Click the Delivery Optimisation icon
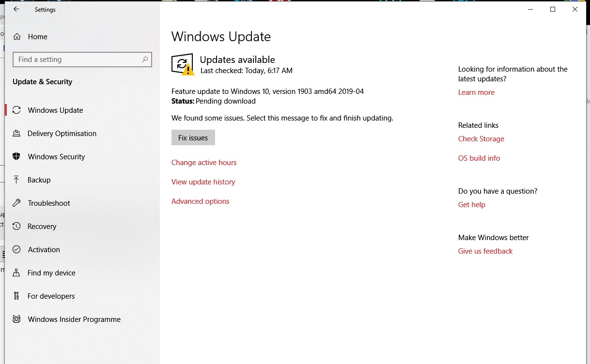 tap(16, 134)
